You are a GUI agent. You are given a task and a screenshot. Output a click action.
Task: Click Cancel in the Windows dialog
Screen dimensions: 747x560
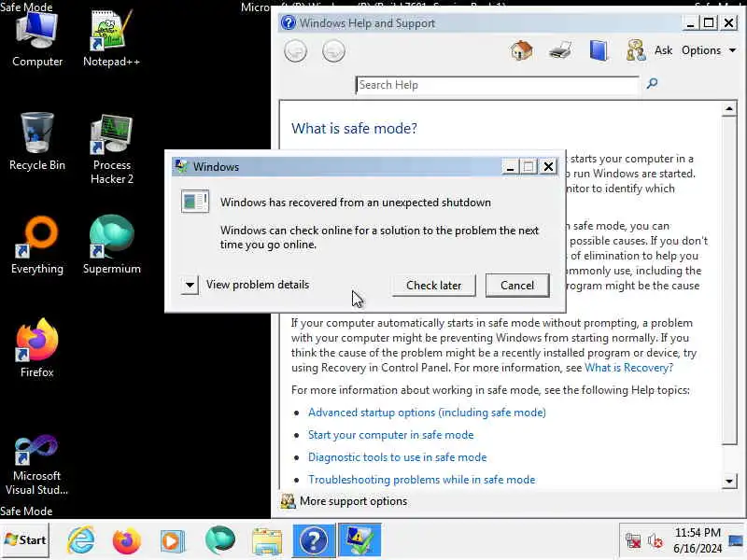coord(517,286)
